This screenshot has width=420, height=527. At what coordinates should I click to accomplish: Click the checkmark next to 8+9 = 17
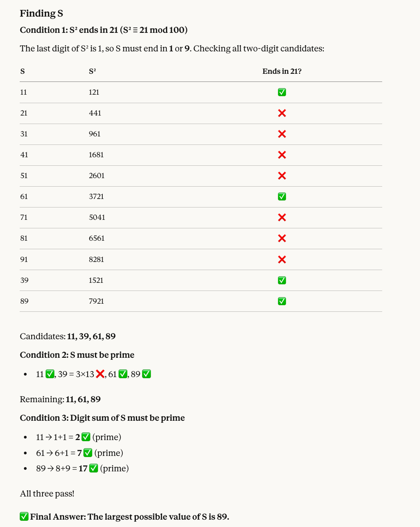point(93,468)
